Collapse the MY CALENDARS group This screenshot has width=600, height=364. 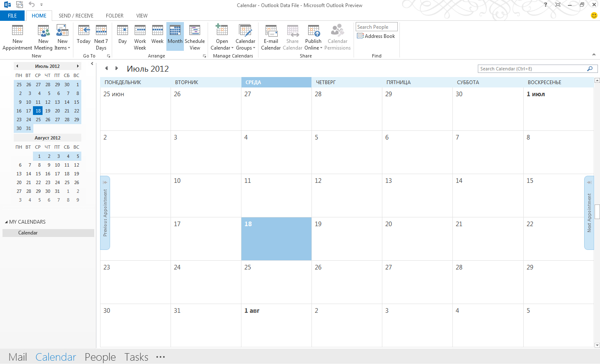click(x=6, y=222)
